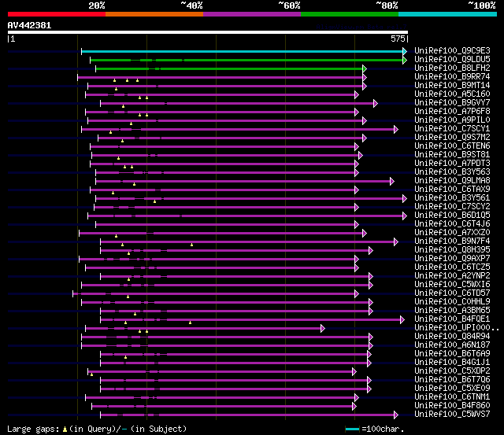Click the UniRef100_A2YNP2 hit label
This screenshot has height=435, width=504.
(452, 276)
